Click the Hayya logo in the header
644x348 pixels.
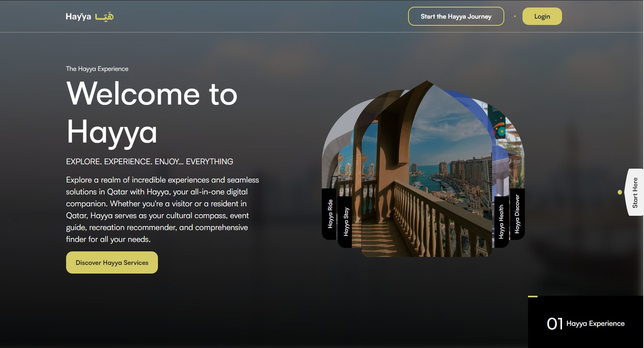pyautogui.click(x=89, y=17)
